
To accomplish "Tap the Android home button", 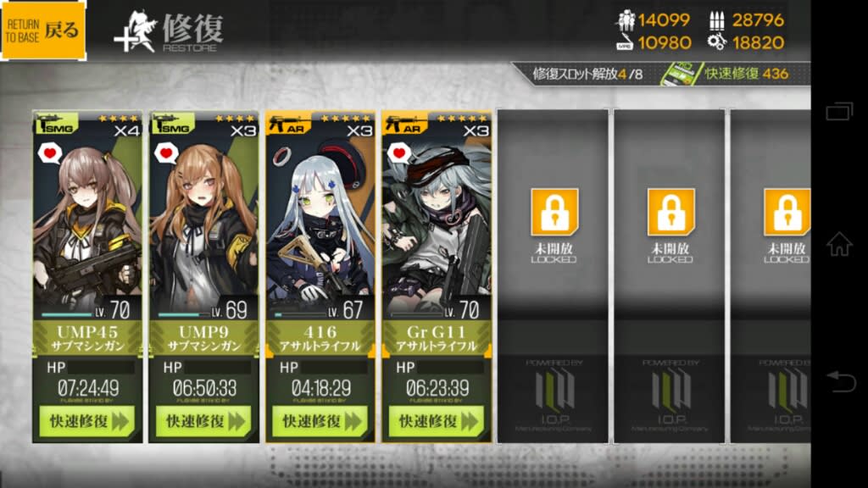I will pyautogui.click(x=839, y=244).
